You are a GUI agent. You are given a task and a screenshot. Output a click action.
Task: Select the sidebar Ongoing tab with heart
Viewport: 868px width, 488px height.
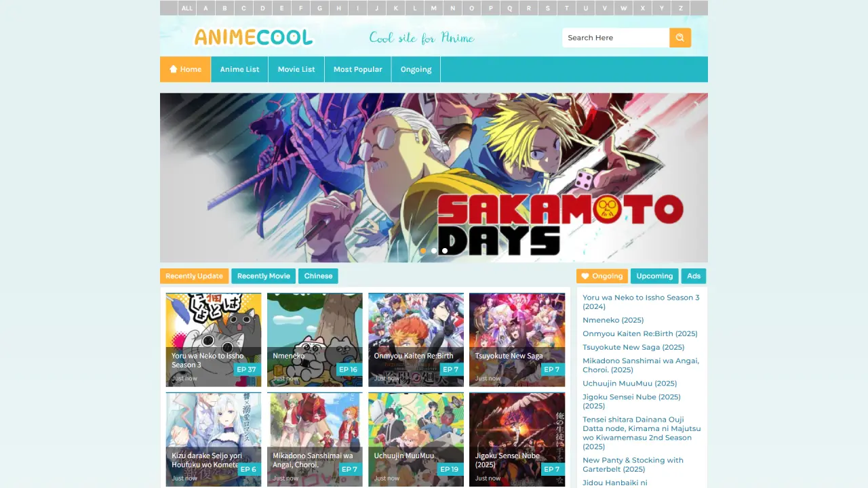click(x=602, y=276)
